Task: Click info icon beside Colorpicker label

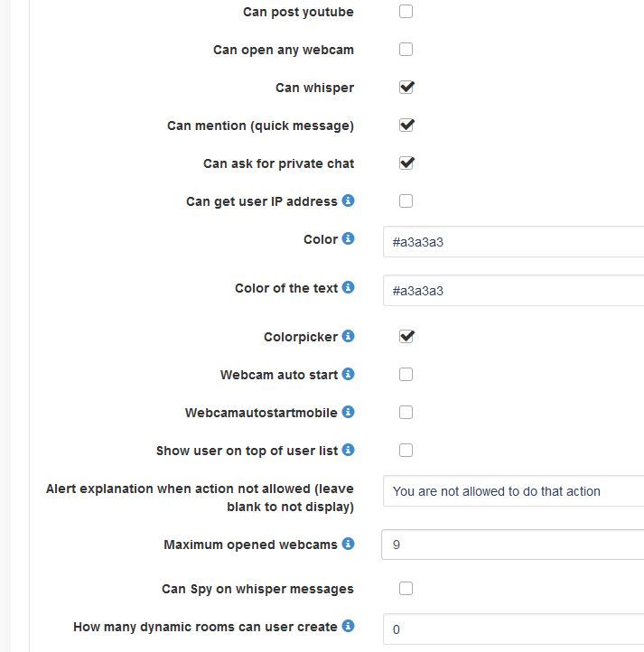Action: coord(349,336)
